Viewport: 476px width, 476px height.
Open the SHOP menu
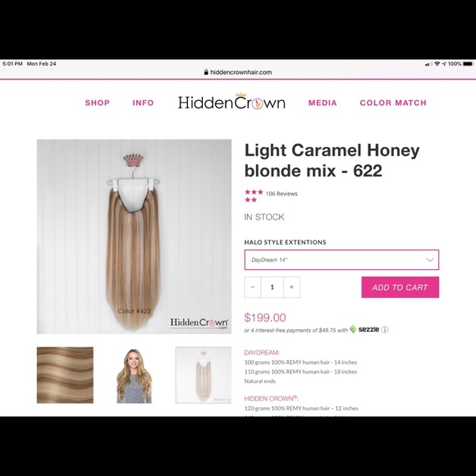97,103
